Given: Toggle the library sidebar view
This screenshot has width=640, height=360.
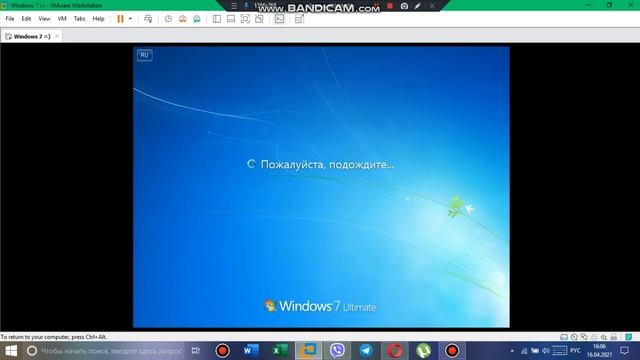Looking at the screenshot, I should coord(217,19).
